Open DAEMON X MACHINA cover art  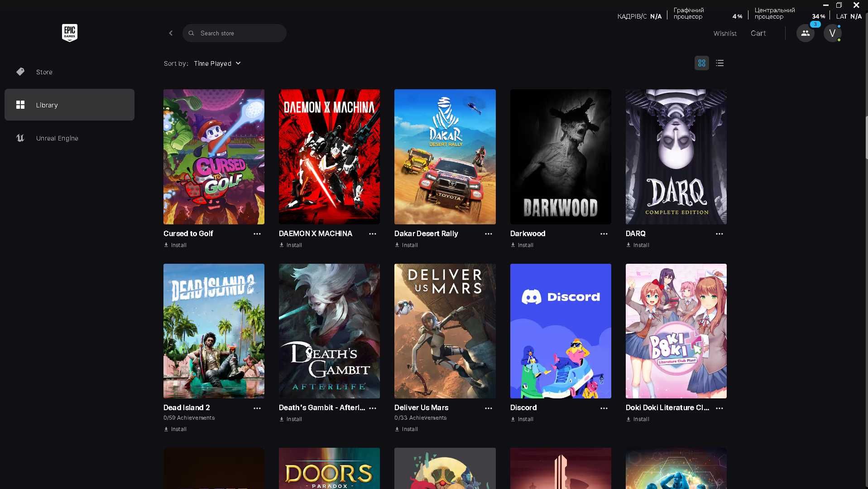(329, 157)
